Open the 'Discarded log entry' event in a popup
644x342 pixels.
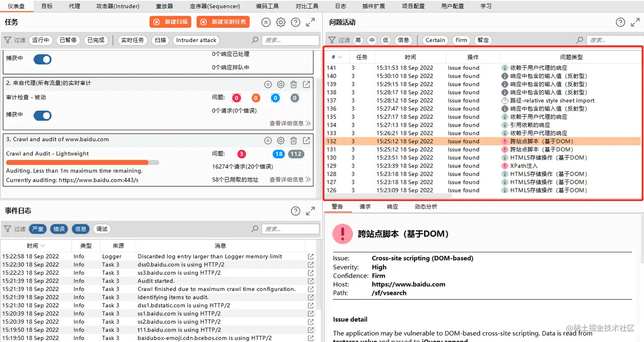311,256
